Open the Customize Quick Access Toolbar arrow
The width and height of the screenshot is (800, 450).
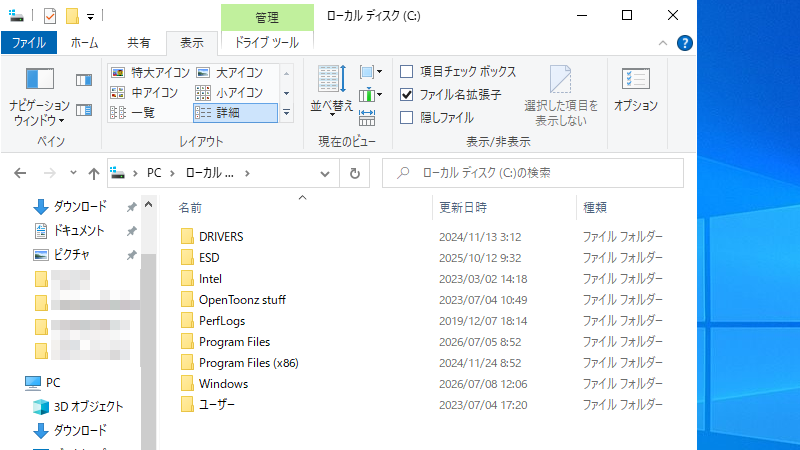click(x=90, y=17)
